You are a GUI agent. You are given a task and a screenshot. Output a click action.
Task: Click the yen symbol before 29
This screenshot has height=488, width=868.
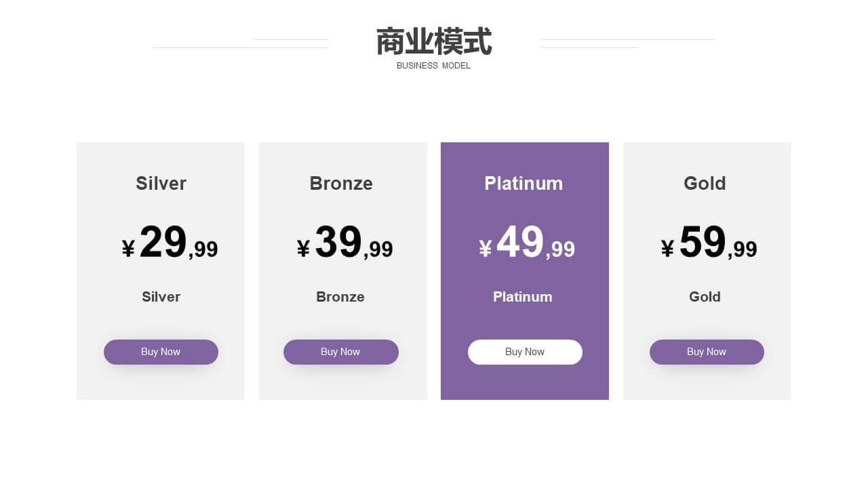[x=128, y=249]
